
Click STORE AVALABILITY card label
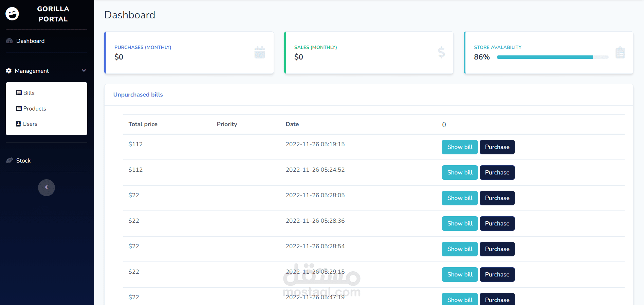tap(498, 47)
